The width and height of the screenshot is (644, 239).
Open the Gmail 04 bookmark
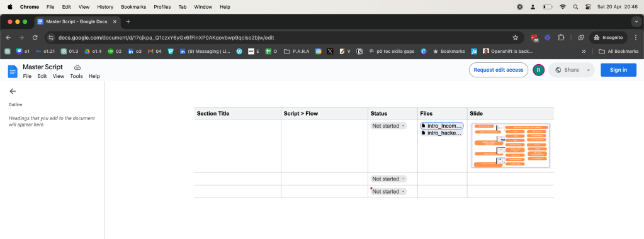pyautogui.click(x=154, y=52)
